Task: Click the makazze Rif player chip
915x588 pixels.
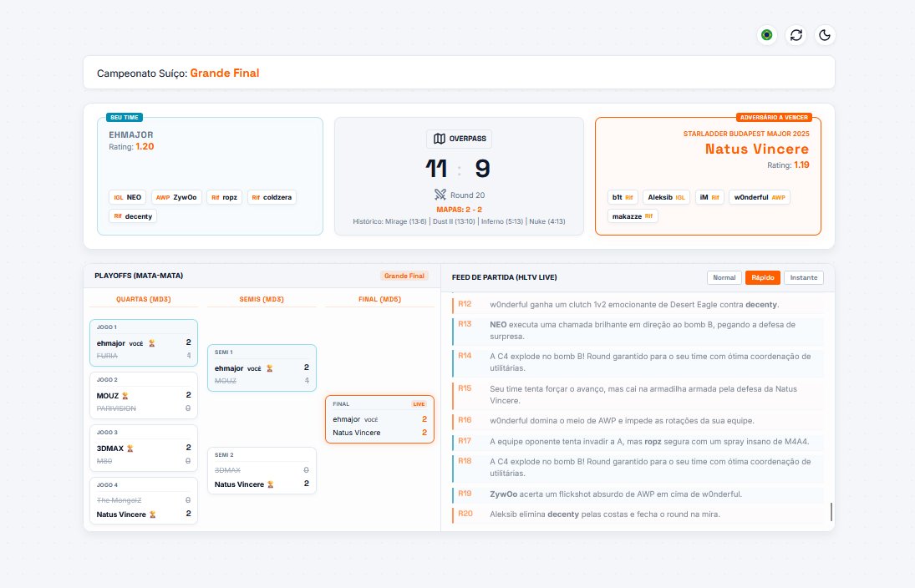Action: (x=633, y=216)
